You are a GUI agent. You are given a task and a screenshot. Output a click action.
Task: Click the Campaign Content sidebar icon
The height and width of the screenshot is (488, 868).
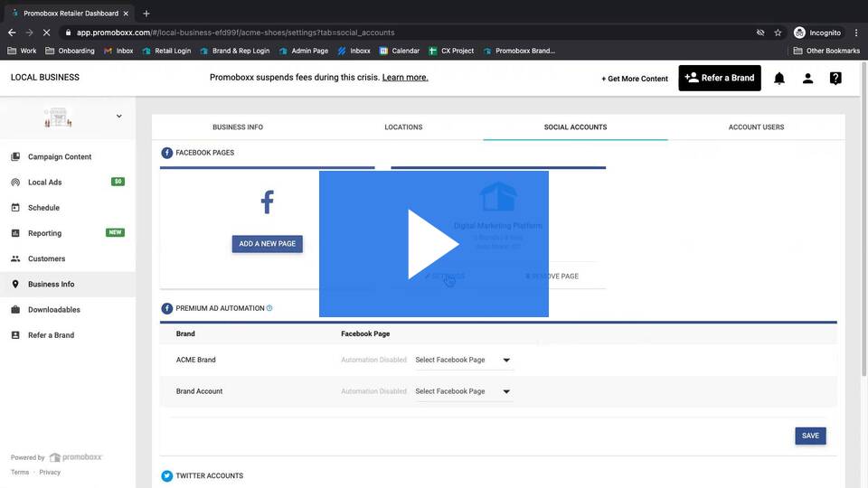tap(15, 156)
